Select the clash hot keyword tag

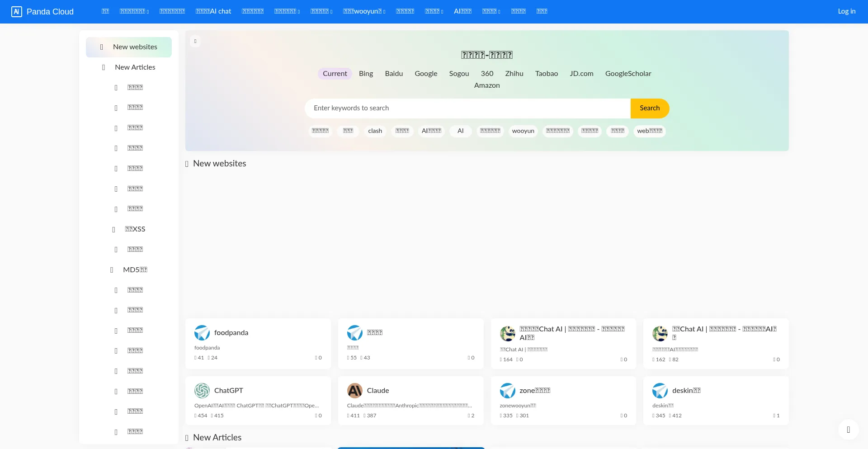pyautogui.click(x=375, y=131)
